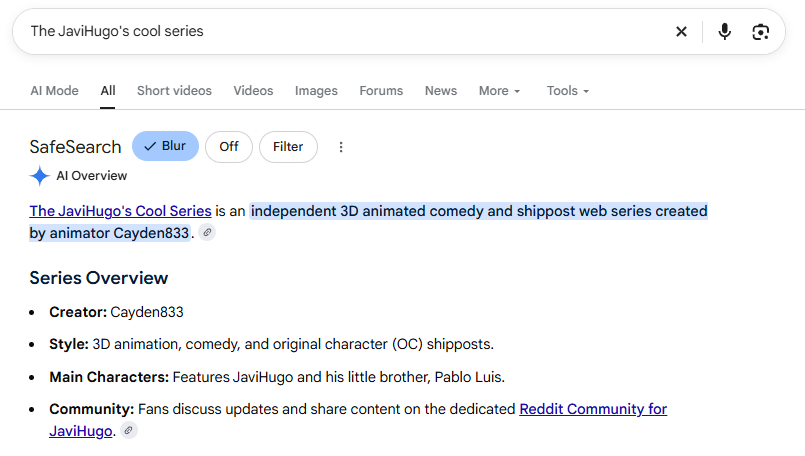Viewport: 805px width, 456px height.
Task: Click highlighted 'independent 3D animated comedy' text
Action: 478,211
